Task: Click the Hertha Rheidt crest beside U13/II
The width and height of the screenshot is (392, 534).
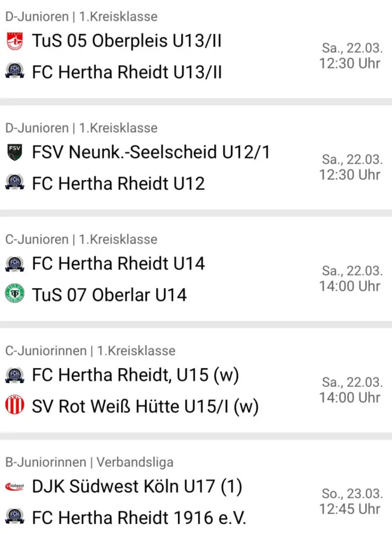Action: click(15, 71)
